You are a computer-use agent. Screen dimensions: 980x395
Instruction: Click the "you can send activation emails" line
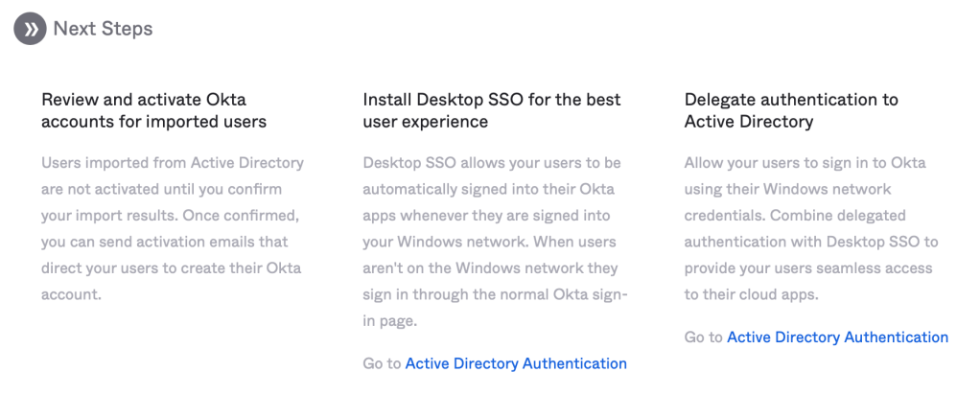(x=165, y=242)
